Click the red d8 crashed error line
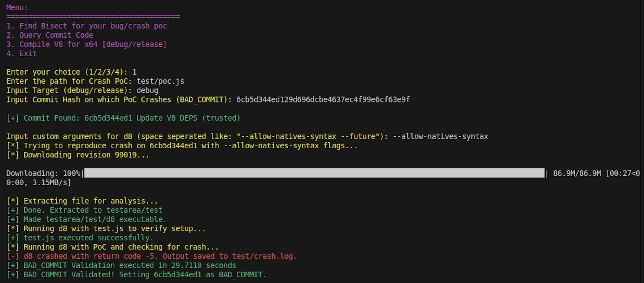 pyautogui.click(x=152, y=256)
